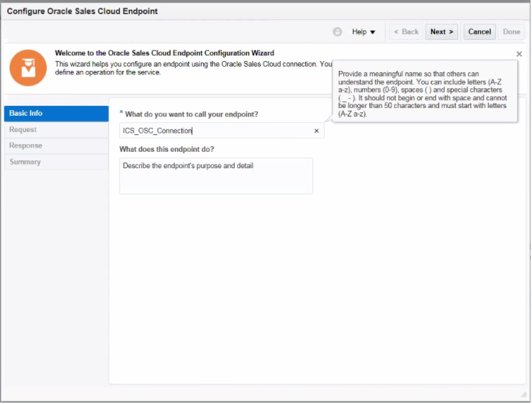
Task: Dismiss the welcome banner
Action: click(519, 54)
